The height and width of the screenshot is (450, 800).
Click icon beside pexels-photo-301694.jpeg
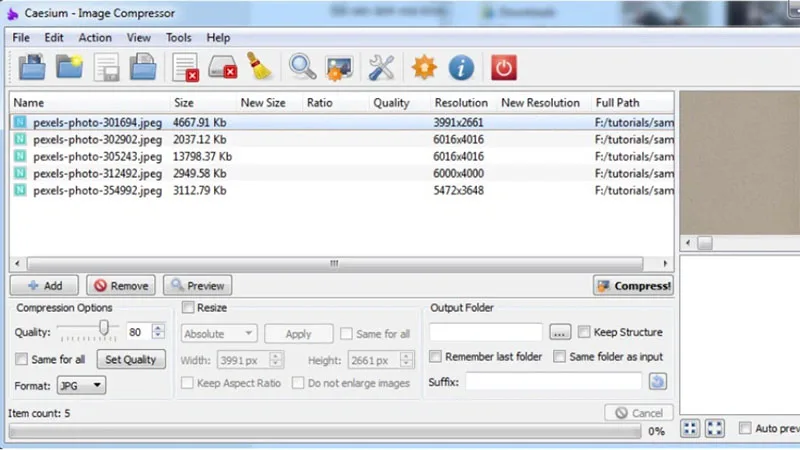(x=20, y=122)
